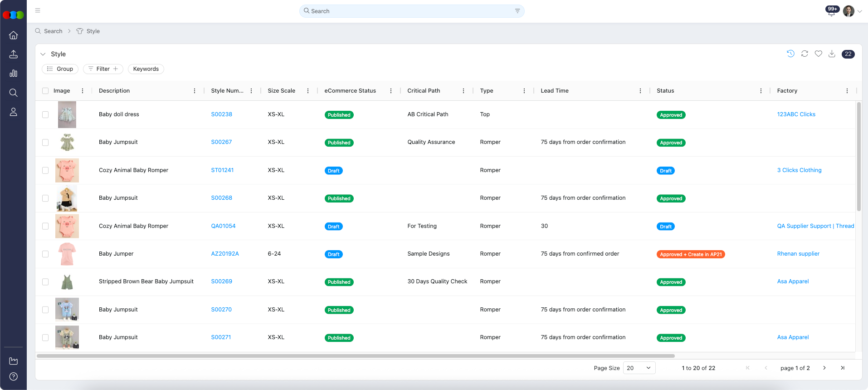Open the notifications bell icon
868x390 pixels.
click(831, 12)
